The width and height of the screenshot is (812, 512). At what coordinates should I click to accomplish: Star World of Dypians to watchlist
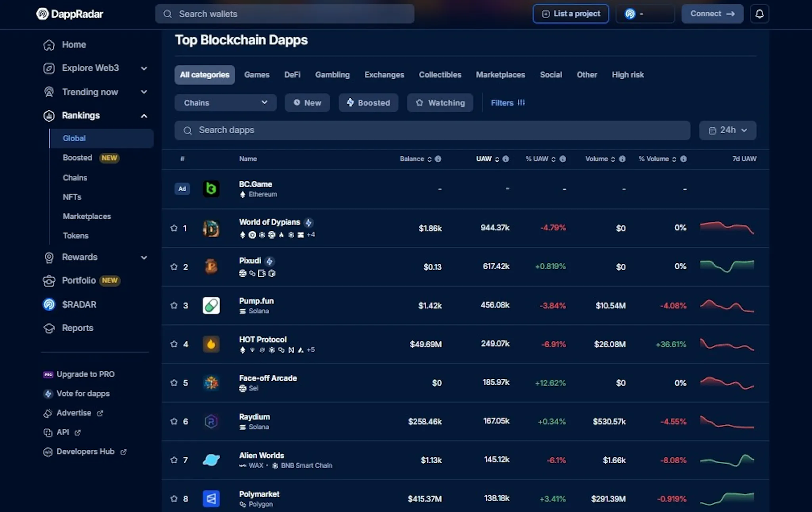(x=174, y=228)
